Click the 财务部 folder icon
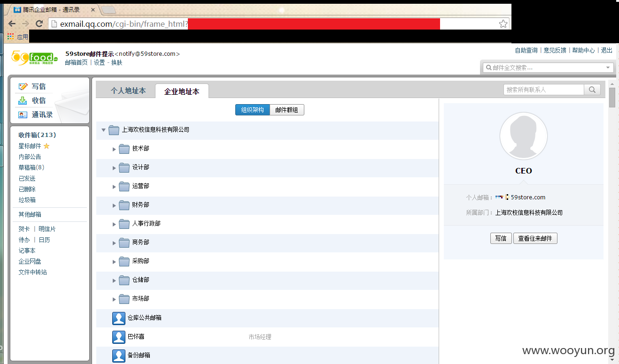The width and height of the screenshot is (619, 364). coord(124,205)
